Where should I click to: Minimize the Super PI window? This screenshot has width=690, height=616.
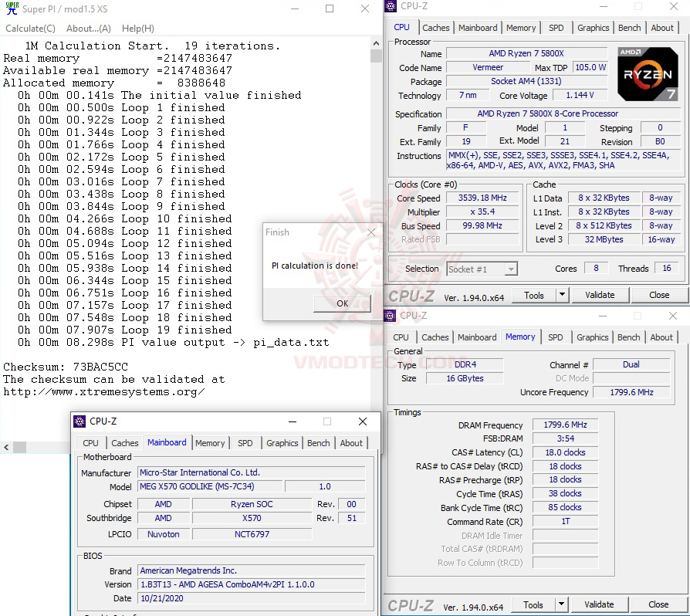295,8
